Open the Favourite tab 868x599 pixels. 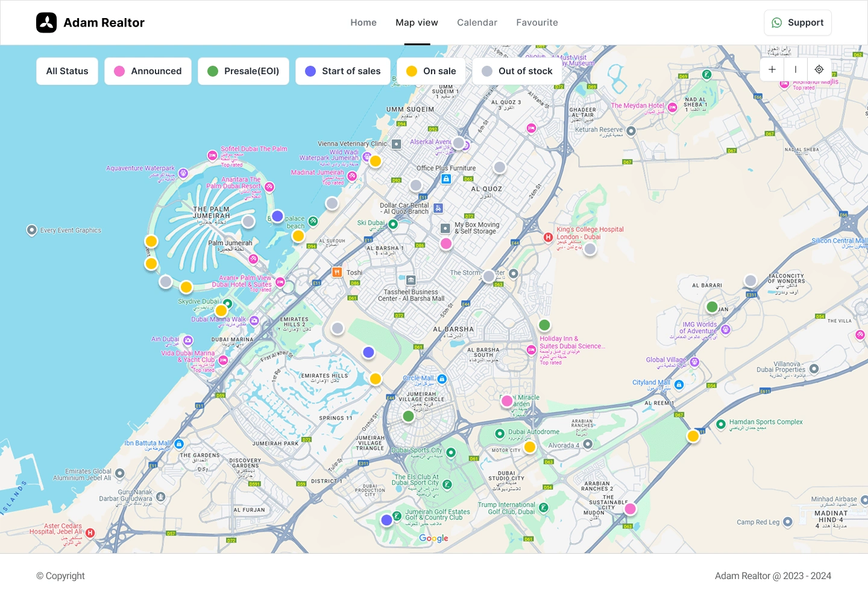click(537, 22)
